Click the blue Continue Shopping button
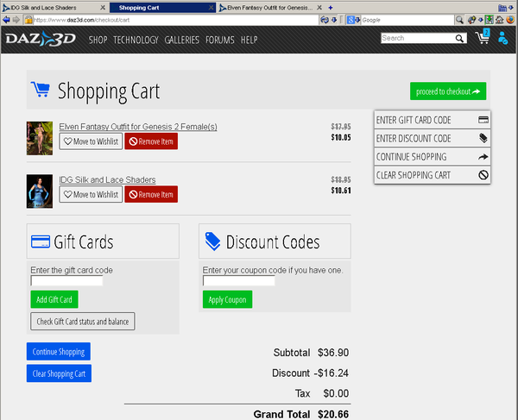 59,351
